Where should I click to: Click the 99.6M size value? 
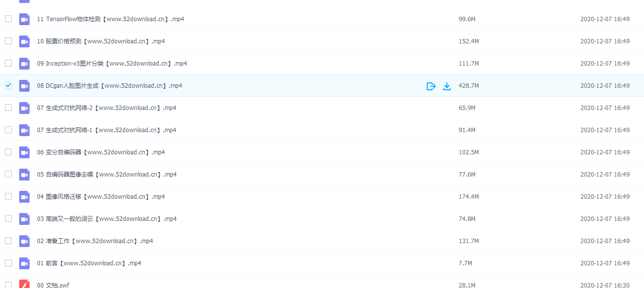pyautogui.click(x=467, y=19)
